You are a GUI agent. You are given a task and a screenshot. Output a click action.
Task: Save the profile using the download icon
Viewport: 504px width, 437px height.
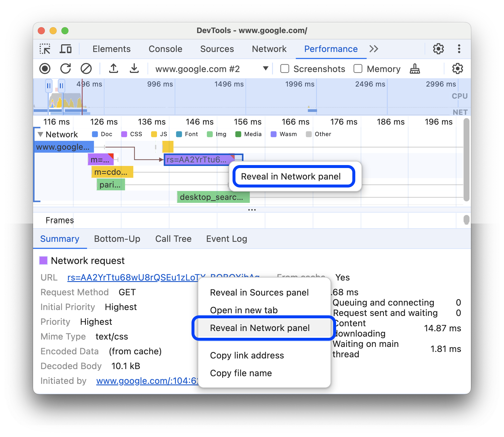(134, 69)
